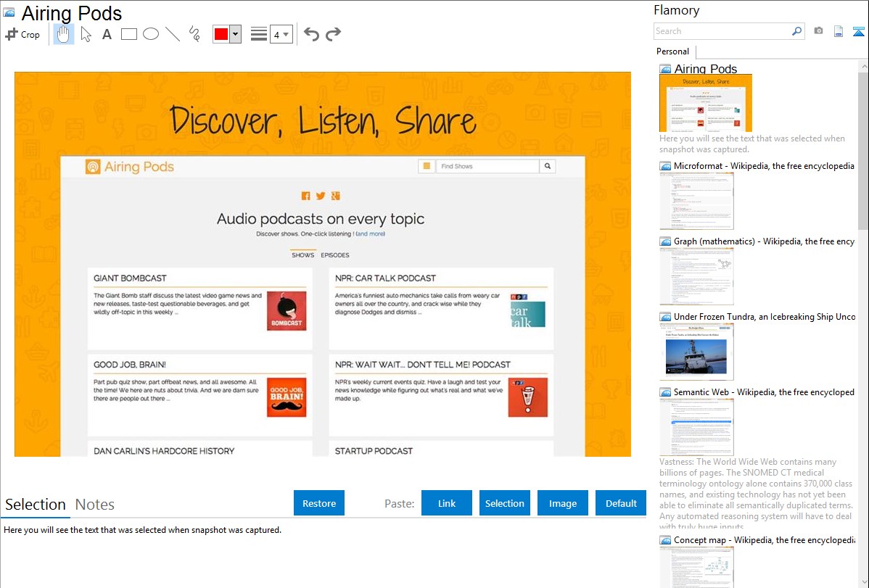Click the Good Job, Brain! cover image
The height and width of the screenshot is (588, 869).
click(287, 397)
